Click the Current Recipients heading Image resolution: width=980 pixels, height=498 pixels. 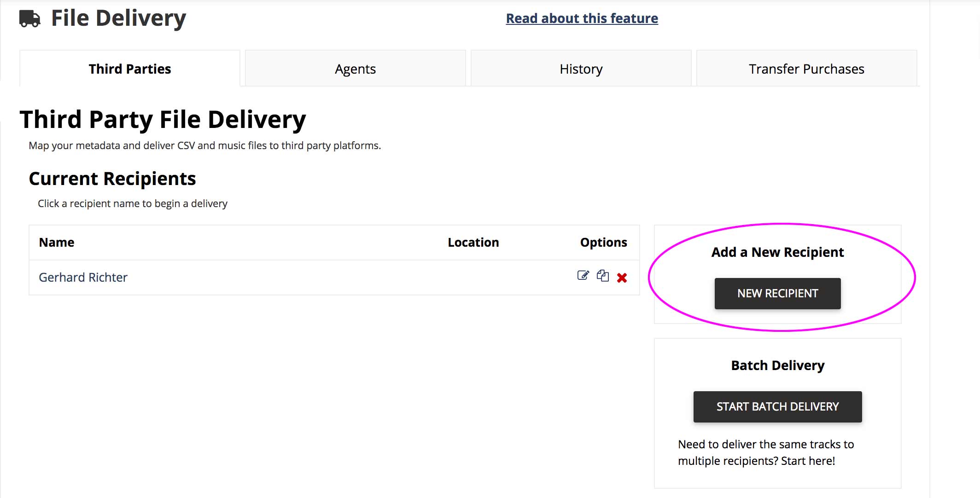point(112,179)
